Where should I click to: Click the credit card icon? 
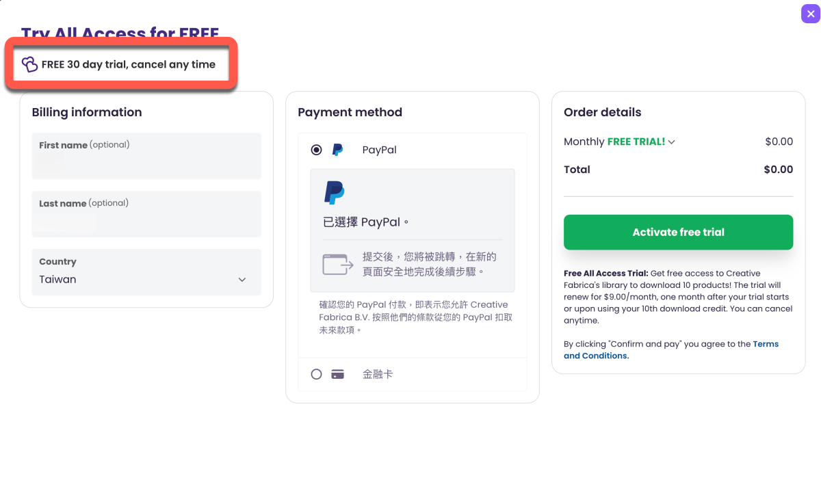337,374
